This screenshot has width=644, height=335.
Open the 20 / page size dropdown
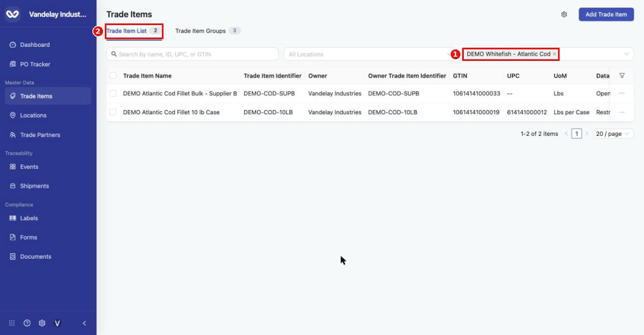613,134
